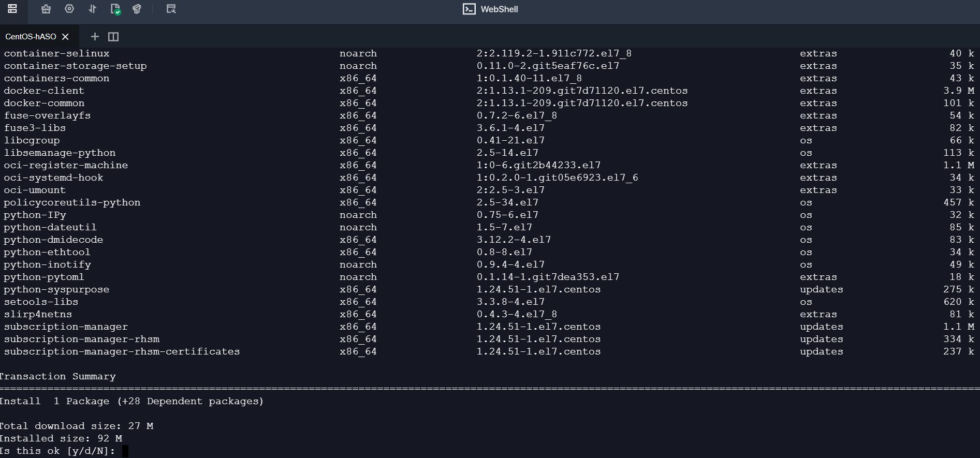Viewport: 980px width, 458px height.
Task: Click package name slirp4netns
Action: pos(38,314)
